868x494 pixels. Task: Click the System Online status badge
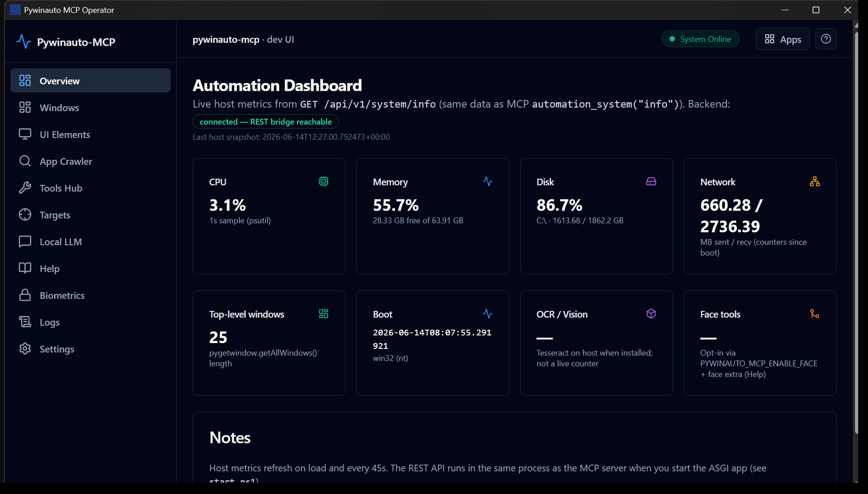click(x=700, y=39)
